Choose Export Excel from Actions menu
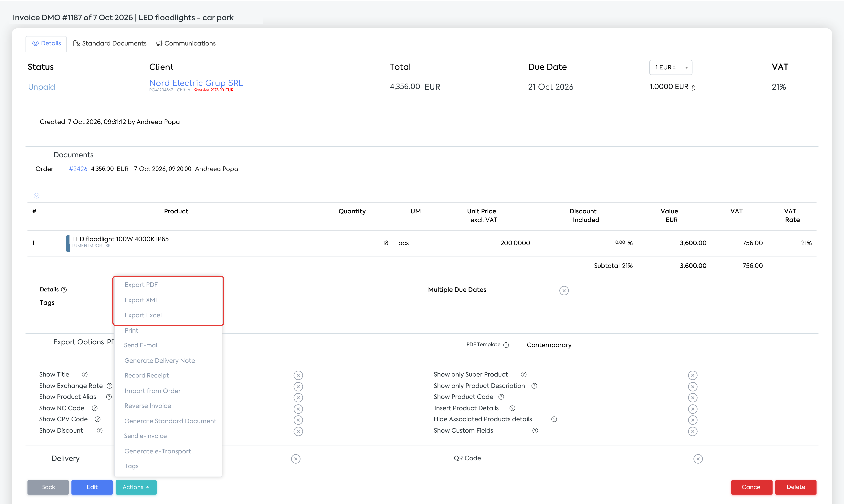Screen dimensions: 844x504 click(143, 315)
